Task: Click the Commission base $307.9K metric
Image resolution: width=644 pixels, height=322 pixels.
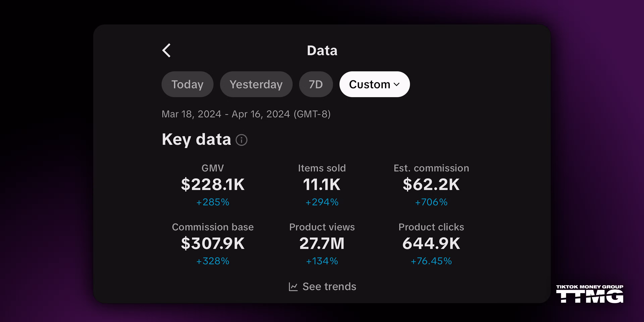Action: [x=213, y=243]
